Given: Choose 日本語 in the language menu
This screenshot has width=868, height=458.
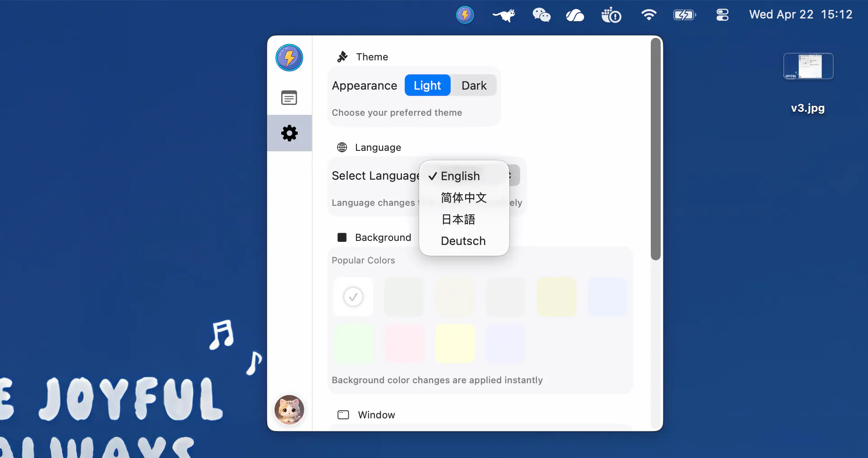Looking at the screenshot, I should click(464, 219).
